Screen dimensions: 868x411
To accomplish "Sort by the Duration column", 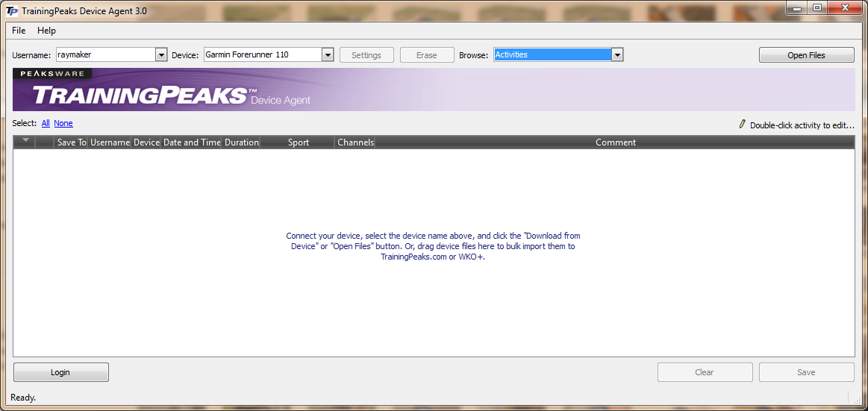I will [241, 142].
